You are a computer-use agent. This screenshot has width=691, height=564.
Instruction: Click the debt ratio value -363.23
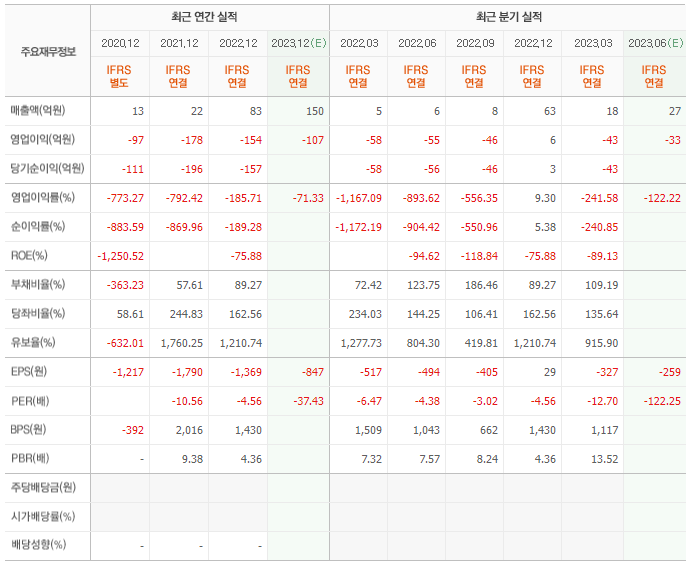(125, 286)
